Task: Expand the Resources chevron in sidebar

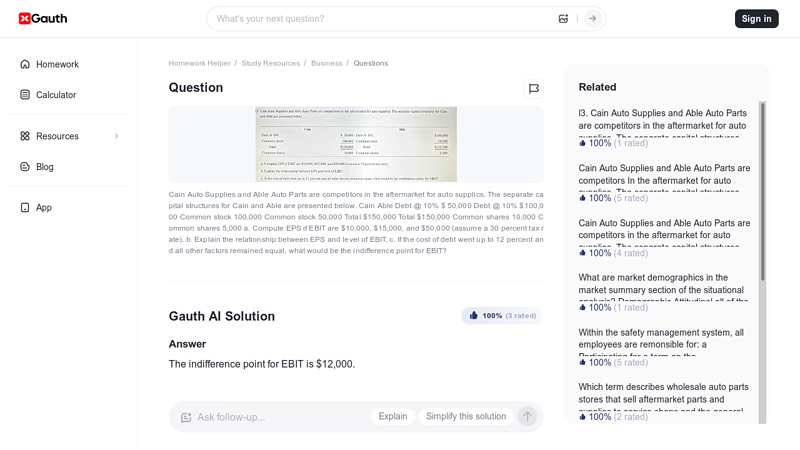Action: [x=116, y=136]
